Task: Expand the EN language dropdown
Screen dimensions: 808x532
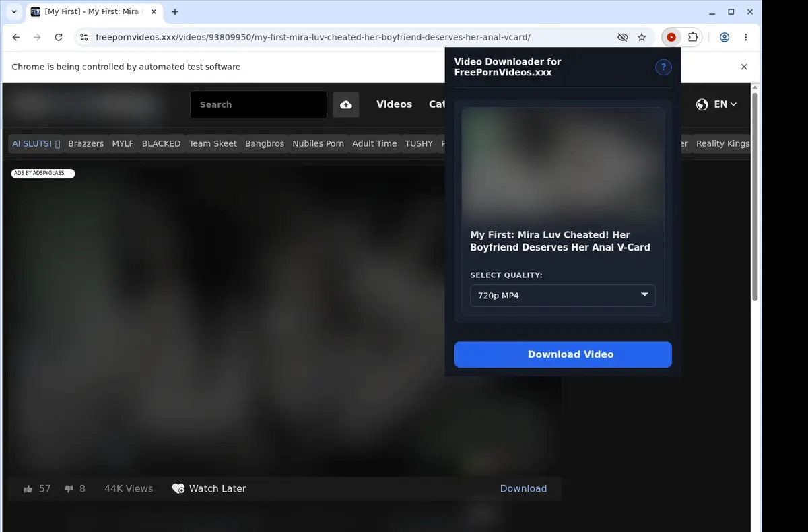Action: [x=725, y=104]
